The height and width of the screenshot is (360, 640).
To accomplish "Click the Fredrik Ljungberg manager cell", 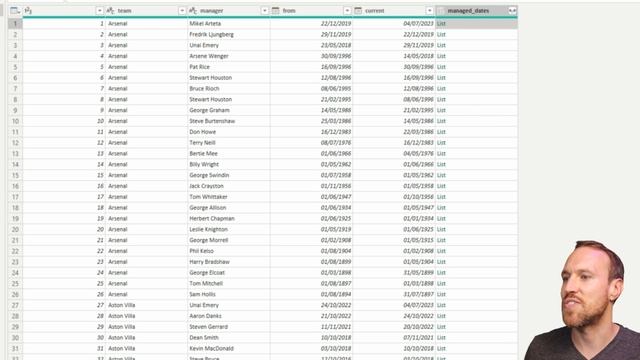I will click(x=229, y=34).
